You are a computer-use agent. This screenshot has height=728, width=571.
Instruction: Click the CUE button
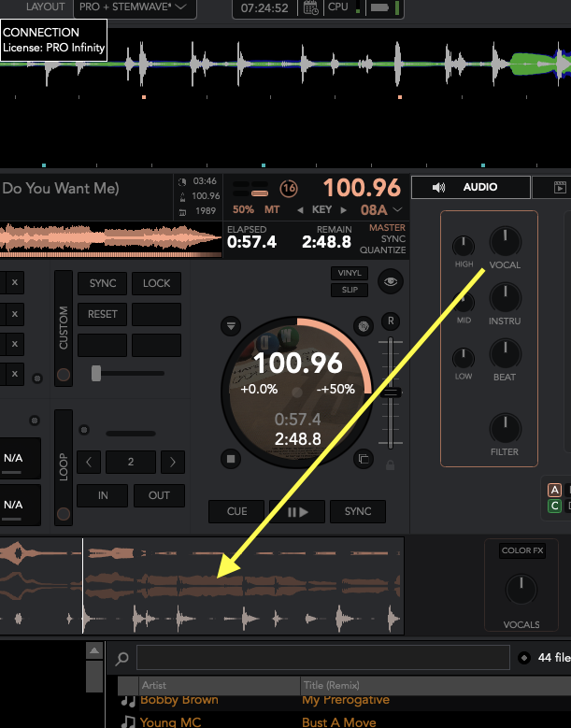pos(237,511)
